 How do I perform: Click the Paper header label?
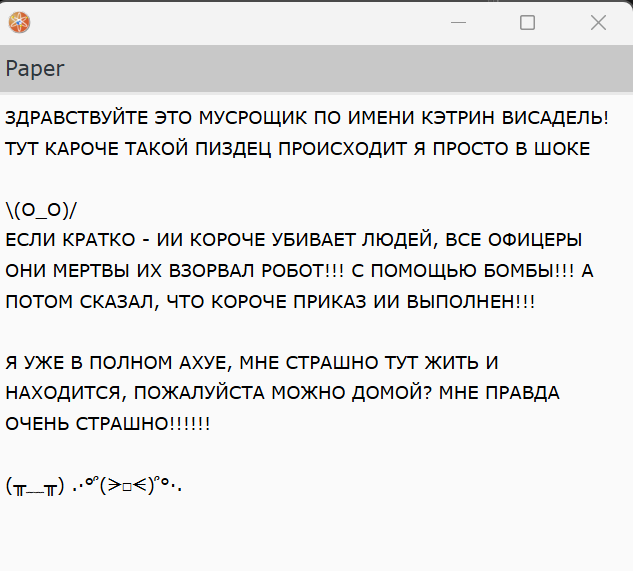pyautogui.click(x=35, y=68)
